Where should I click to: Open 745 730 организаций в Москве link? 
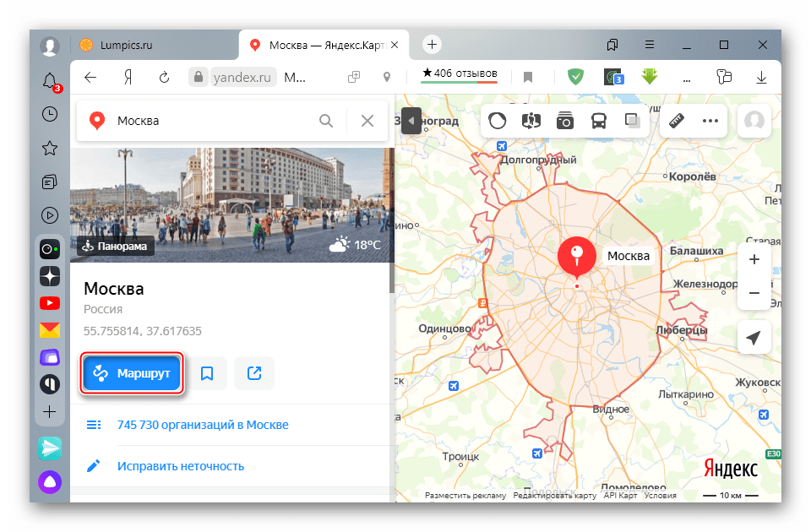point(203,425)
